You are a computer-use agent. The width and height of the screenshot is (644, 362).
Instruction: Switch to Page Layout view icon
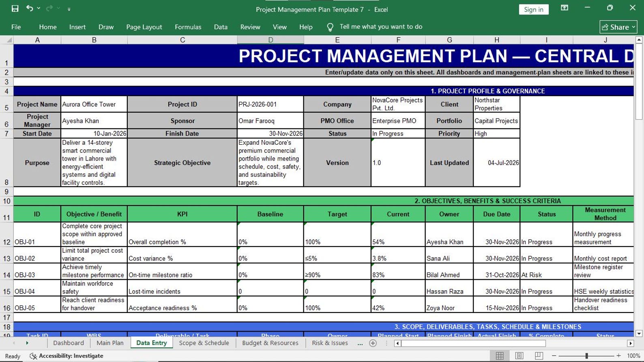(x=519, y=356)
